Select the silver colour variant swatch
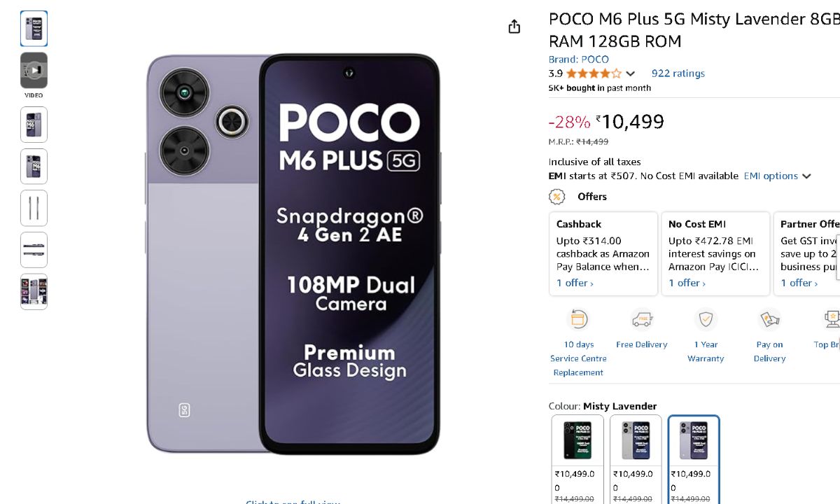This screenshot has height=504, width=840. coord(636,440)
